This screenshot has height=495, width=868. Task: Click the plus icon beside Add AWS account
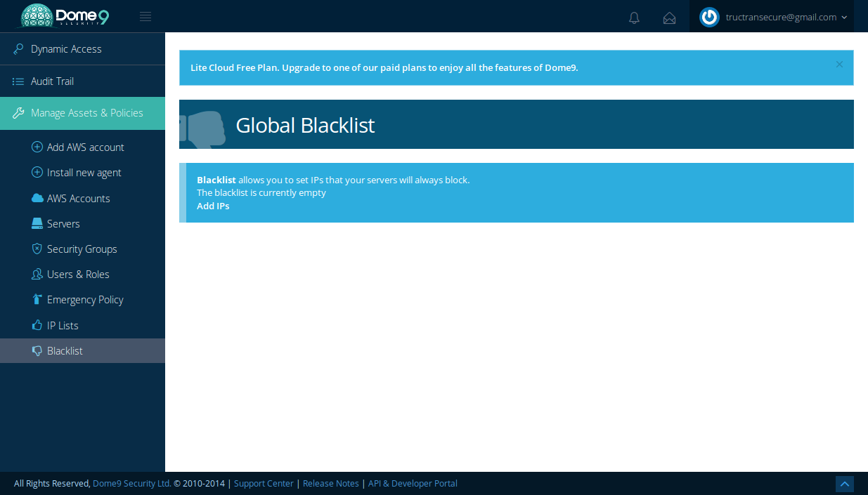point(37,147)
